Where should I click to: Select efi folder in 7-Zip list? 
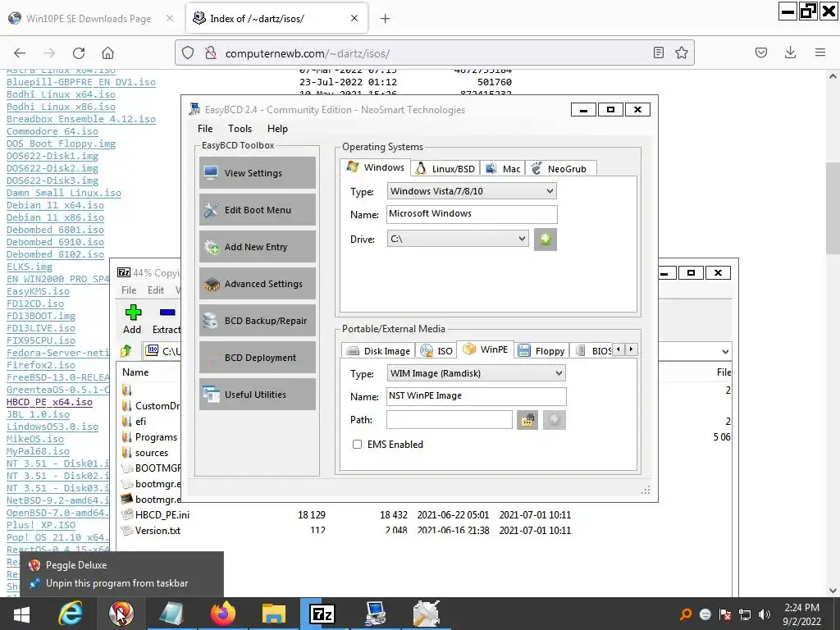click(x=140, y=422)
